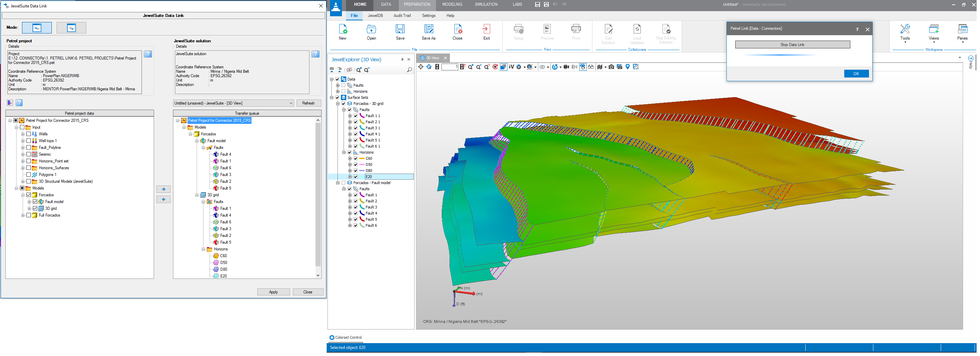
Task: Click the Apply button in Data Link
Action: click(273, 292)
